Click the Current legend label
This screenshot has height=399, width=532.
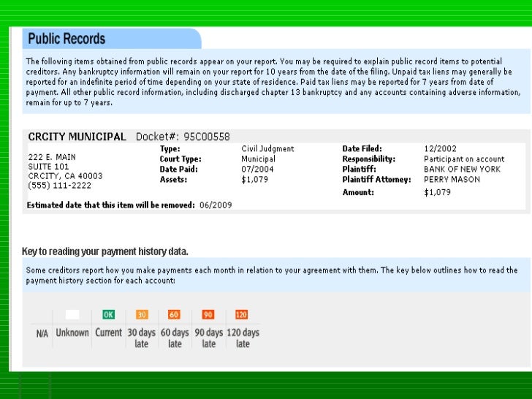pos(108,332)
